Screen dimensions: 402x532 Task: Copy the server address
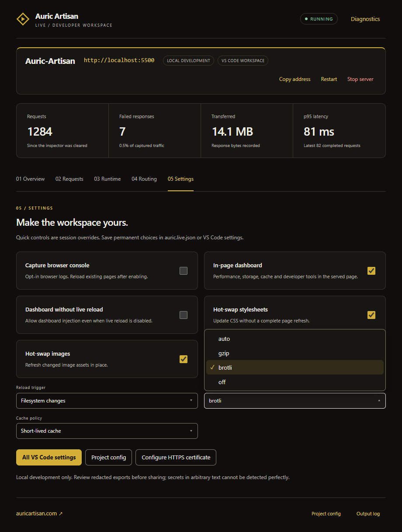click(295, 79)
